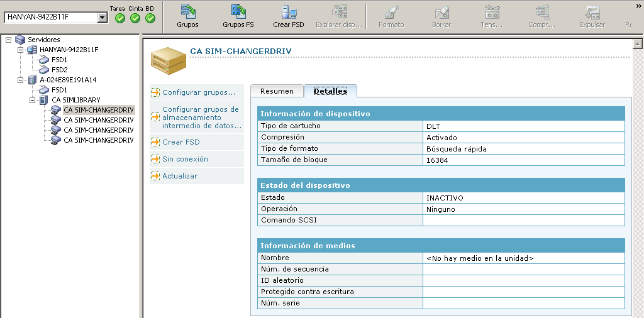Click the Cinta green status icon
Viewport: 644px width, 318px height.
point(135,18)
